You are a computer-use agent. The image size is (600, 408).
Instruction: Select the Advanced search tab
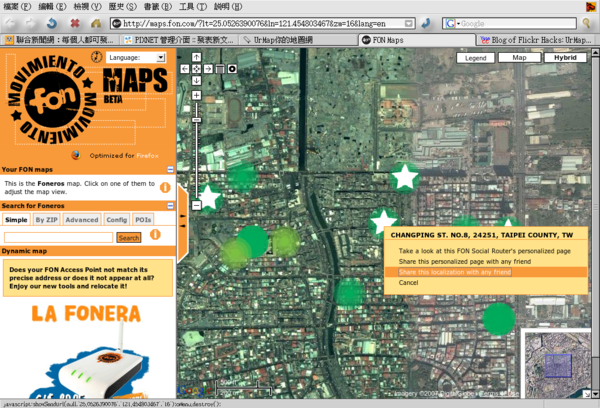[82, 220]
